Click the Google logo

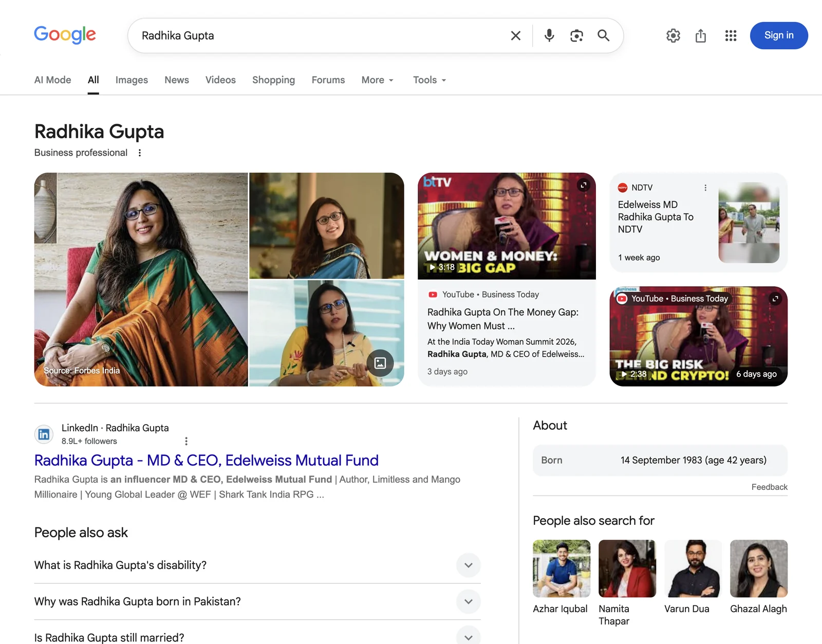(65, 35)
